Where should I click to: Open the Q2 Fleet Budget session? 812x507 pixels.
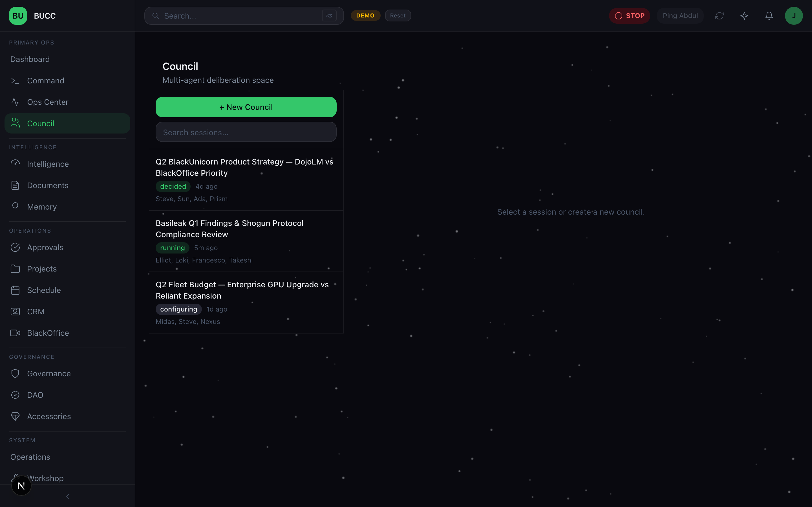pos(242,290)
